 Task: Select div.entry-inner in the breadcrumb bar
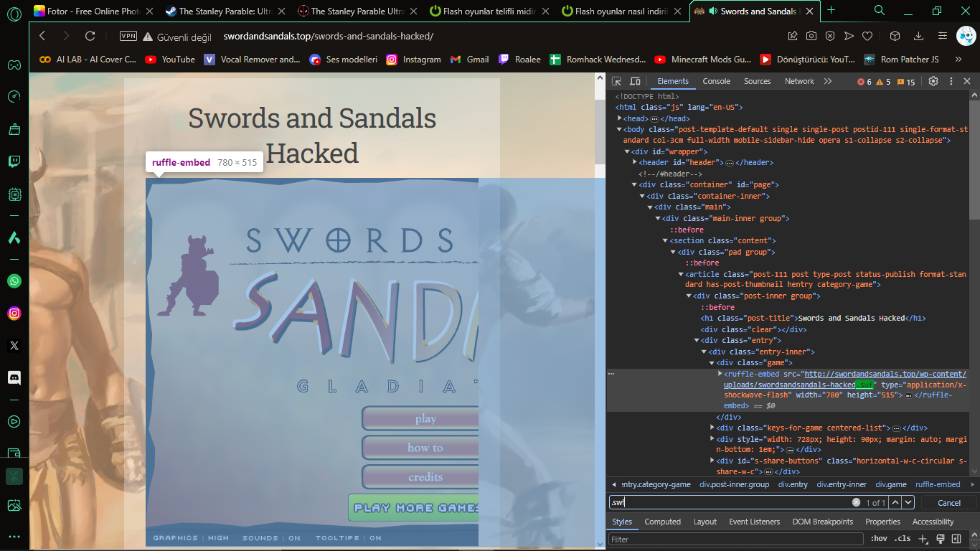[841, 484]
